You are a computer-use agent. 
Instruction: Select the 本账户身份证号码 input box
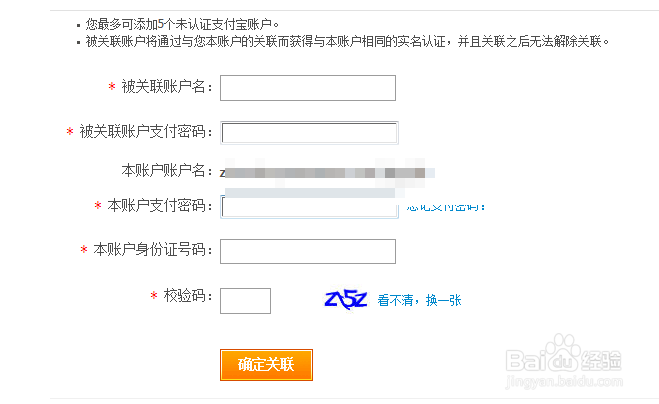[x=308, y=251]
